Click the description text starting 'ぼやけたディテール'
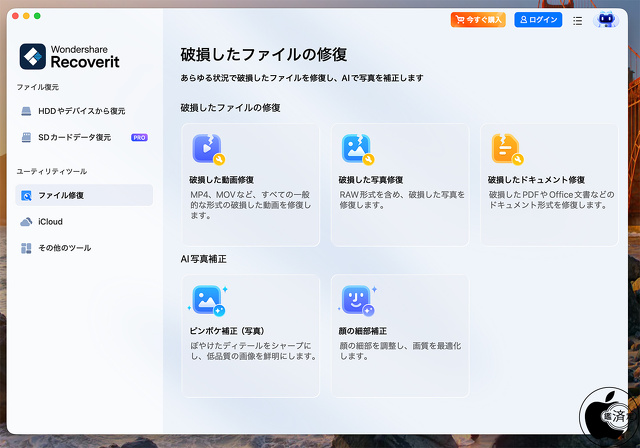The image size is (640, 448). pos(253,351)
